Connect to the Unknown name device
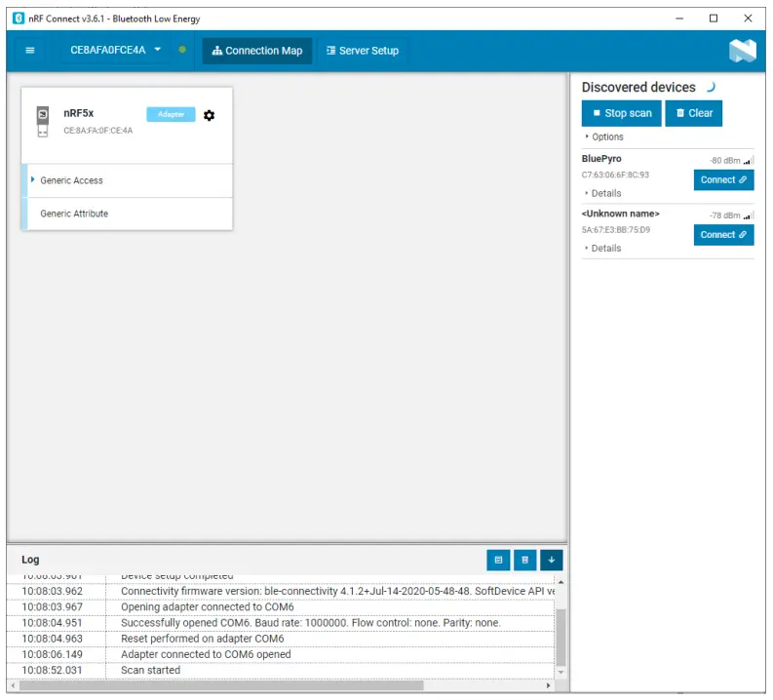 pyautogui.click(x=723, y=235)
